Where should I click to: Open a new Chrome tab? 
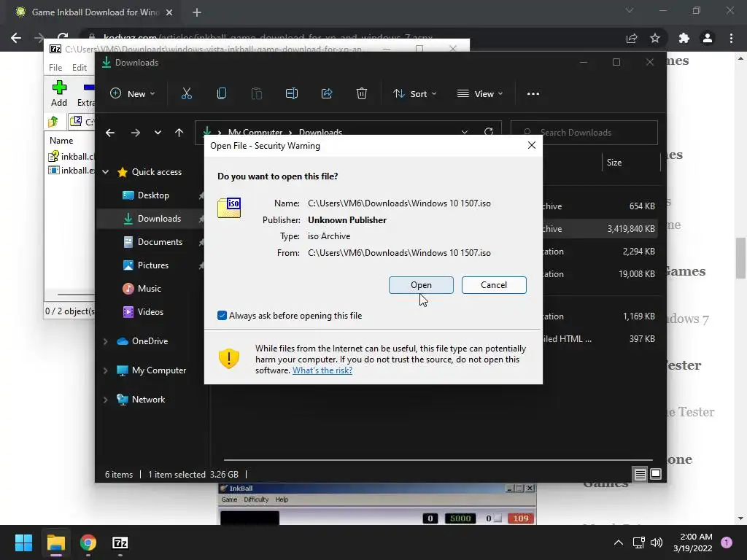tap(197, 12)
